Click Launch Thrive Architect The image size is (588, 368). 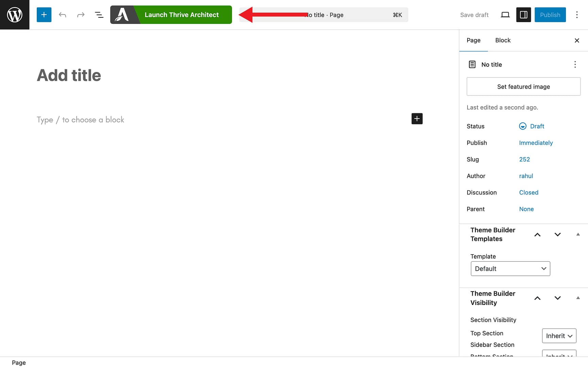[181, 15]
